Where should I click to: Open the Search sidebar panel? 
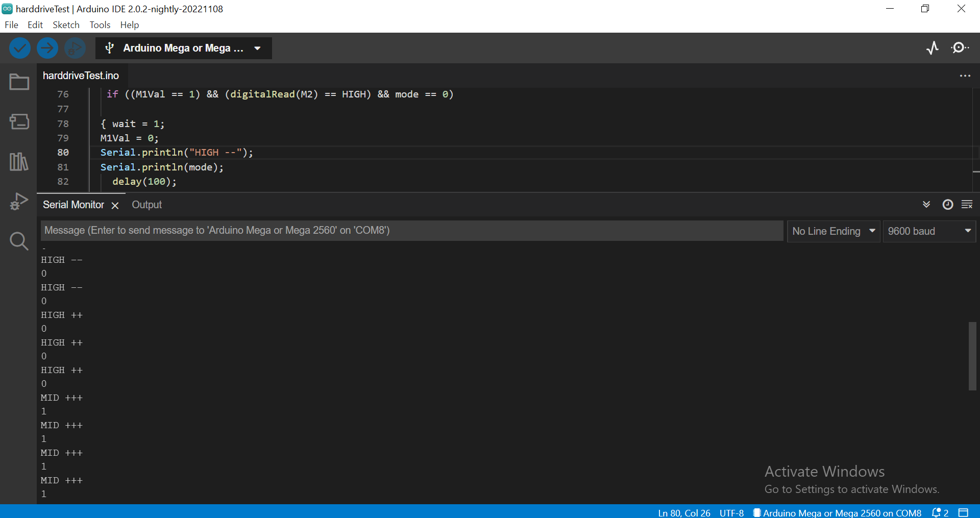pyautogui.click(x=18, y=241)
